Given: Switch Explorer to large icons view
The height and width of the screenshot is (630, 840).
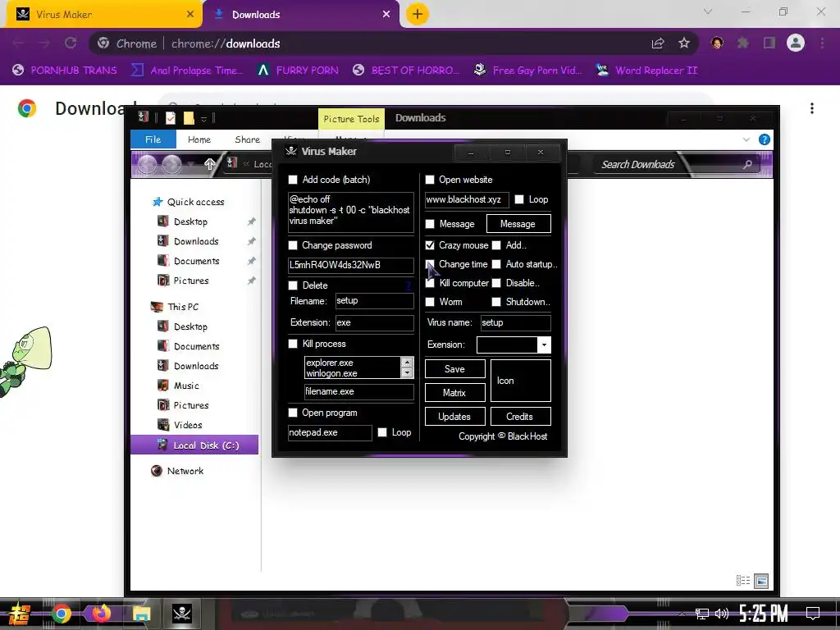Looking at the screenshot, I should click(x=761, y=581).
